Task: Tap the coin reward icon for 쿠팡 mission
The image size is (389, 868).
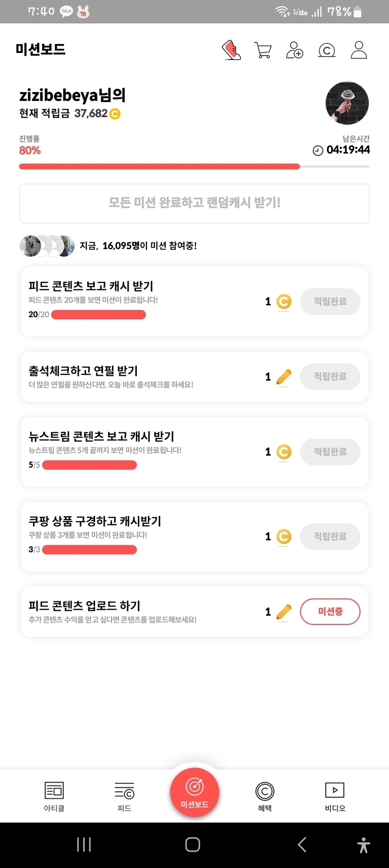Action: pos(284,536)
